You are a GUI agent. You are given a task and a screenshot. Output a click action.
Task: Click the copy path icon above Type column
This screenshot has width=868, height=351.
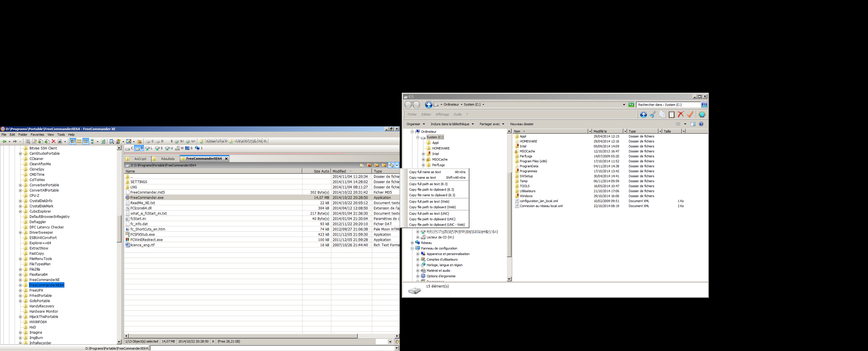tap(391, 165)
